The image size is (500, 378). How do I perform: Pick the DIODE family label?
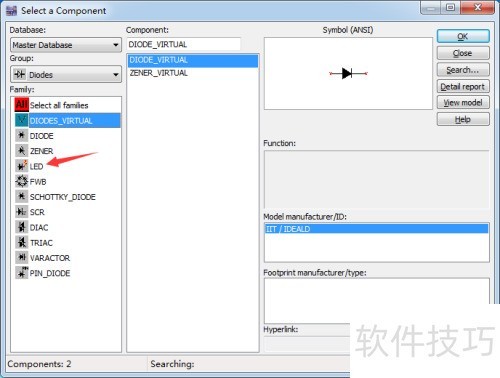[41, 136]
